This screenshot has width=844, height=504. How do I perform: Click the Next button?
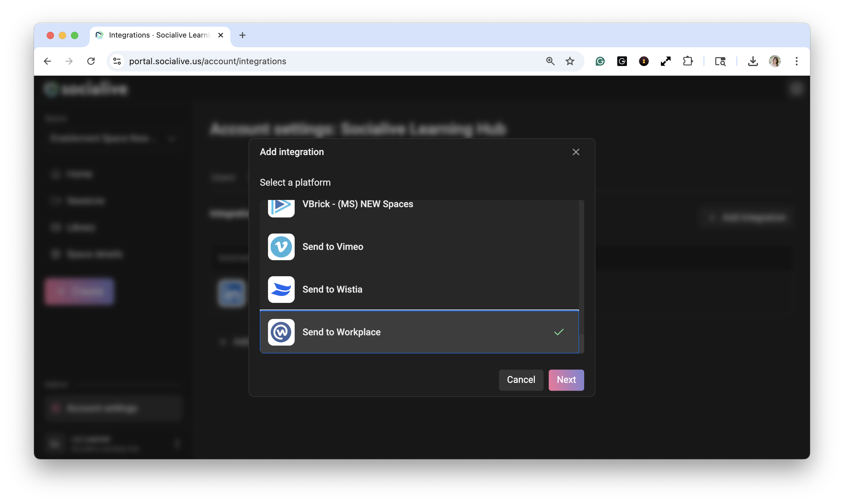(x=566, y=380)
